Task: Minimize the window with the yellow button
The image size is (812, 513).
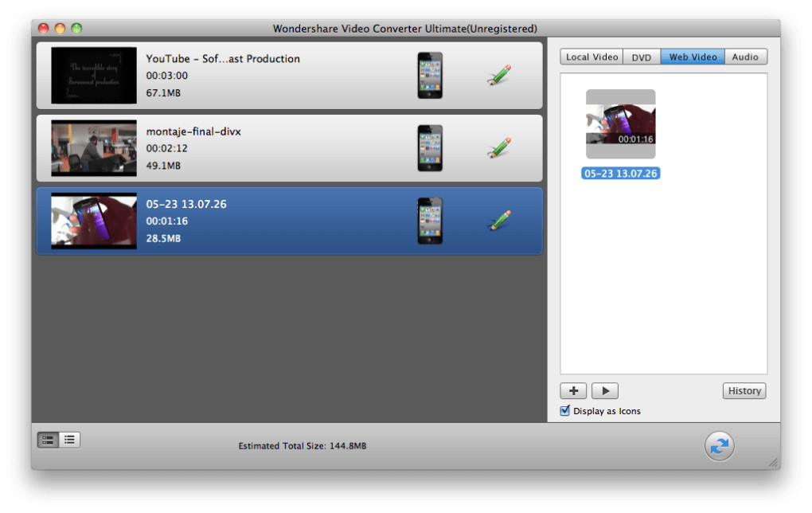Action: 60,29
